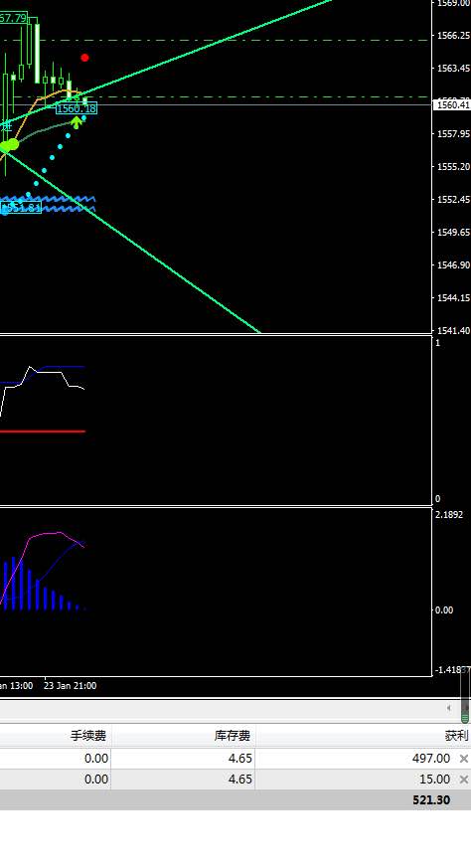Screen dimensions: 471x868
Task: Click the current price tag 1560.41
Action: tap(453, 104)
